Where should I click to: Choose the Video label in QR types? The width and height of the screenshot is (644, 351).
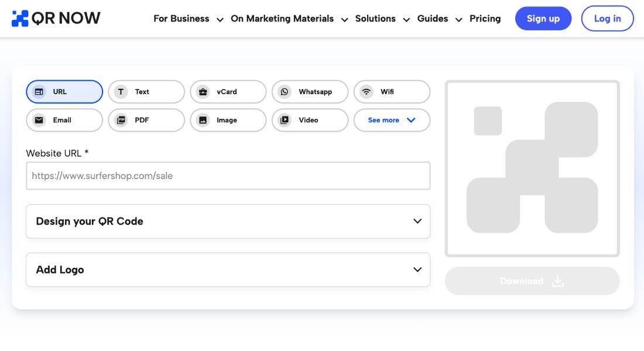pos(309,120)
